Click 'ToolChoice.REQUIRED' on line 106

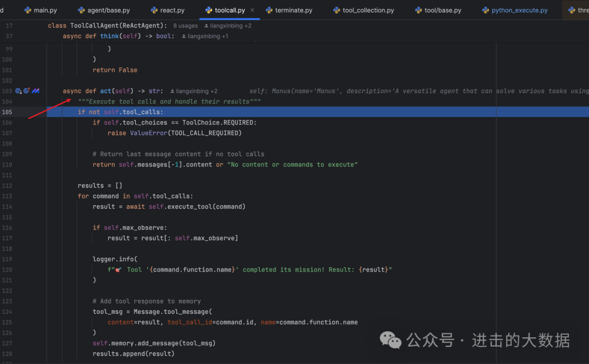click(218, 123)
